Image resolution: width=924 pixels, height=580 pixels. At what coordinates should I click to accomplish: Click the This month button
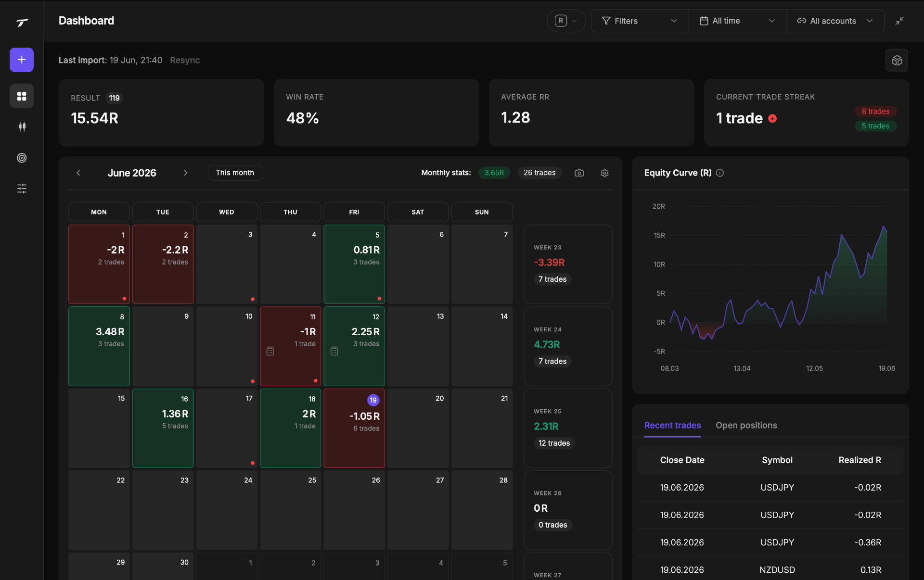(235, 173)
